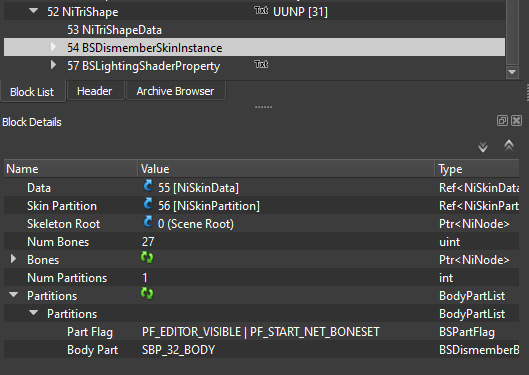Click the 56 [NiSkinPartition] value text
Screen dimensions: 529x375
209,206
